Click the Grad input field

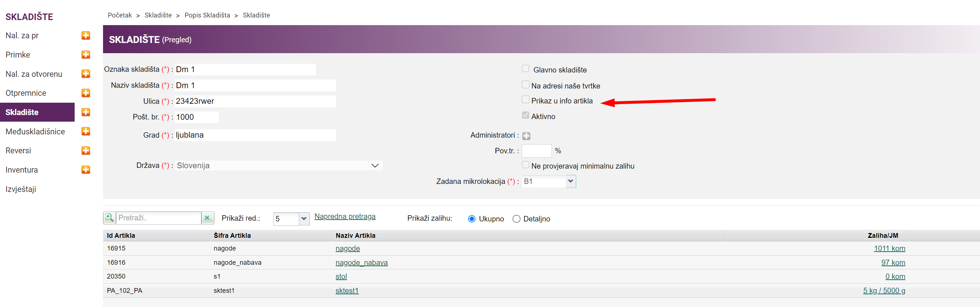click(255, 135)
